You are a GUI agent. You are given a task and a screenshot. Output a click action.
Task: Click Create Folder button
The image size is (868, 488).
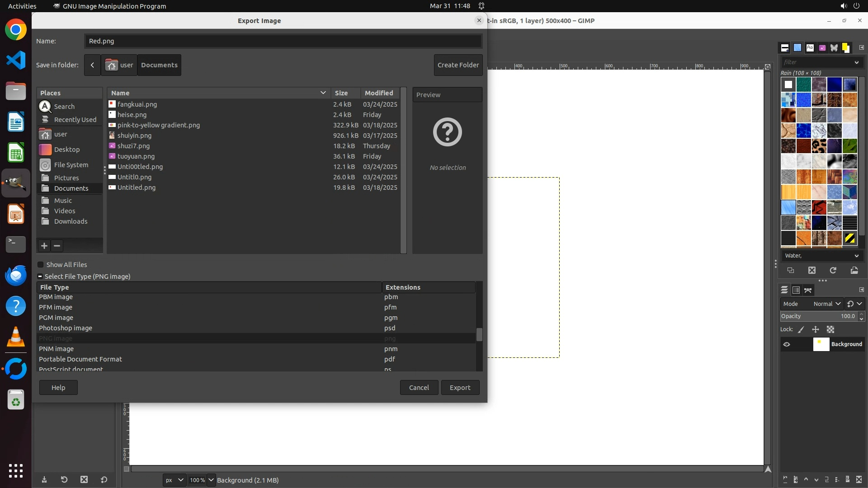pyautogui.click(x=458, y=65)
